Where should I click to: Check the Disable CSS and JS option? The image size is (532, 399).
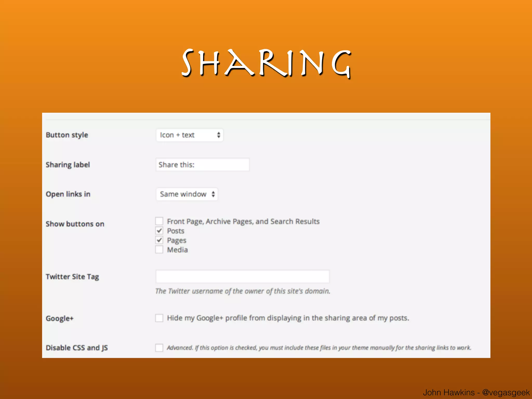click(x=159, y=348)
